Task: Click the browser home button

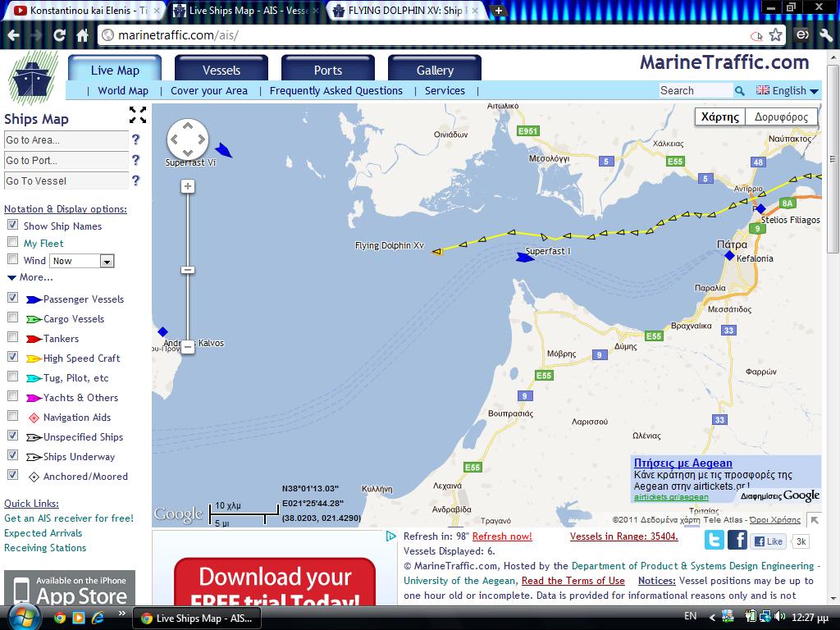Action: coord(83,35)
